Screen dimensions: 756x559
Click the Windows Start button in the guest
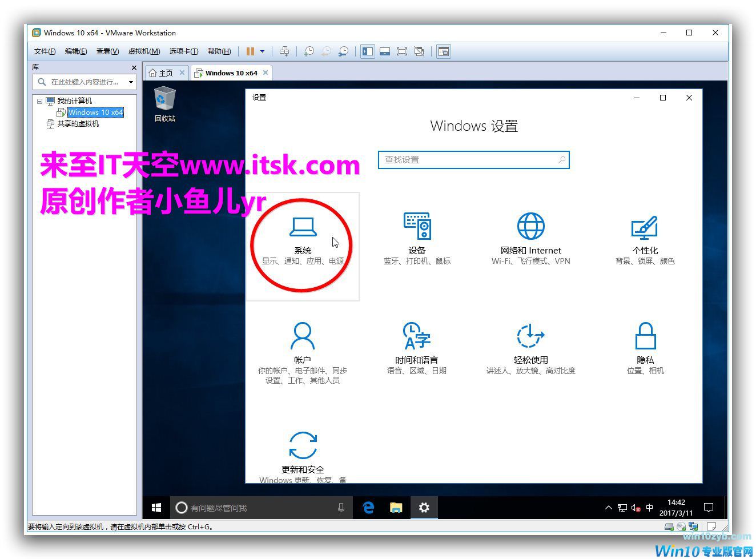coord(156,508)
